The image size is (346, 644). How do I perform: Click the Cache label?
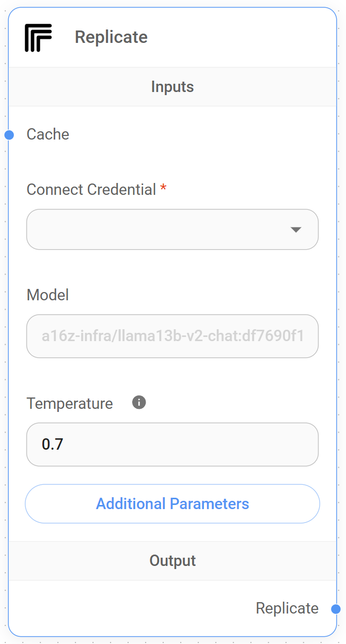[48, 134]
